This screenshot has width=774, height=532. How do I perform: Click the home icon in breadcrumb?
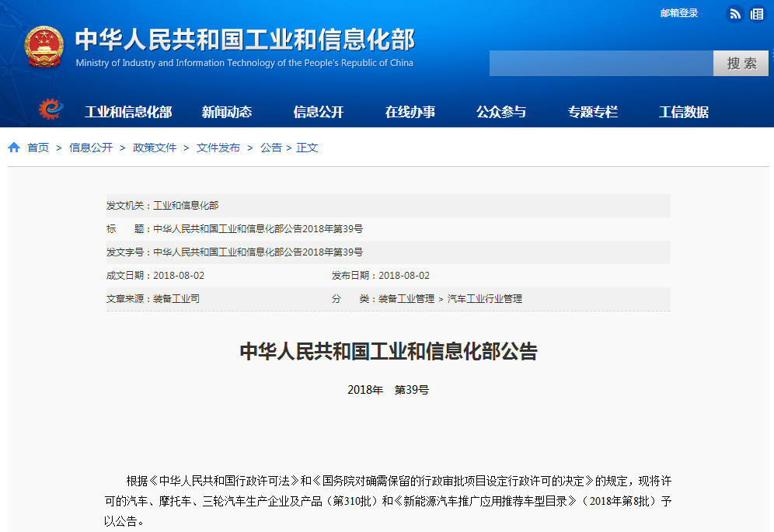pyautogui.click(x=14, y=148)
